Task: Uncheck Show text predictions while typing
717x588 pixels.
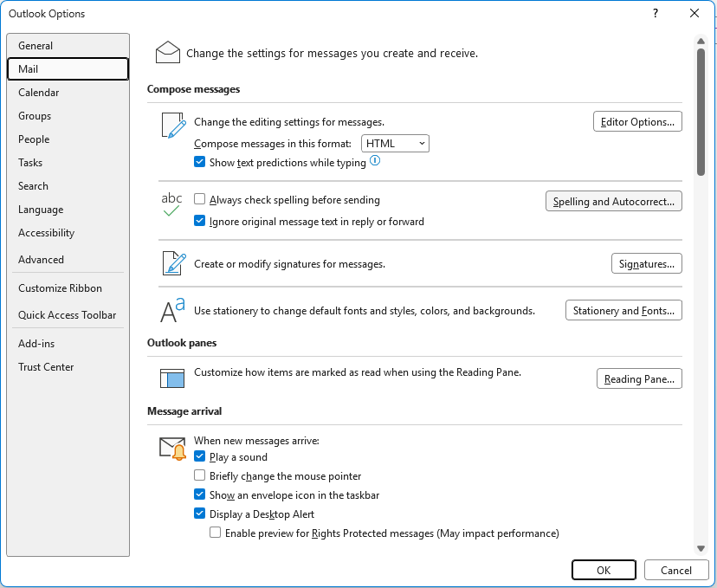Action: point(199,162)
